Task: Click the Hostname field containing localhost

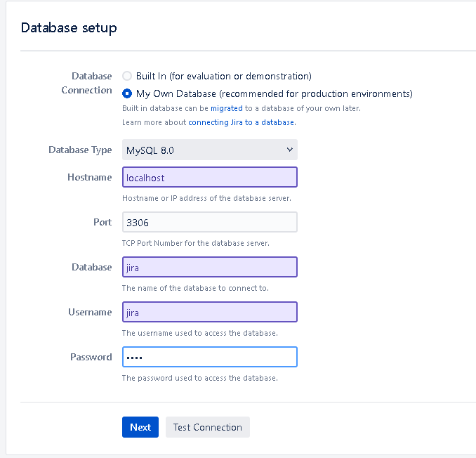Action: 209,178
